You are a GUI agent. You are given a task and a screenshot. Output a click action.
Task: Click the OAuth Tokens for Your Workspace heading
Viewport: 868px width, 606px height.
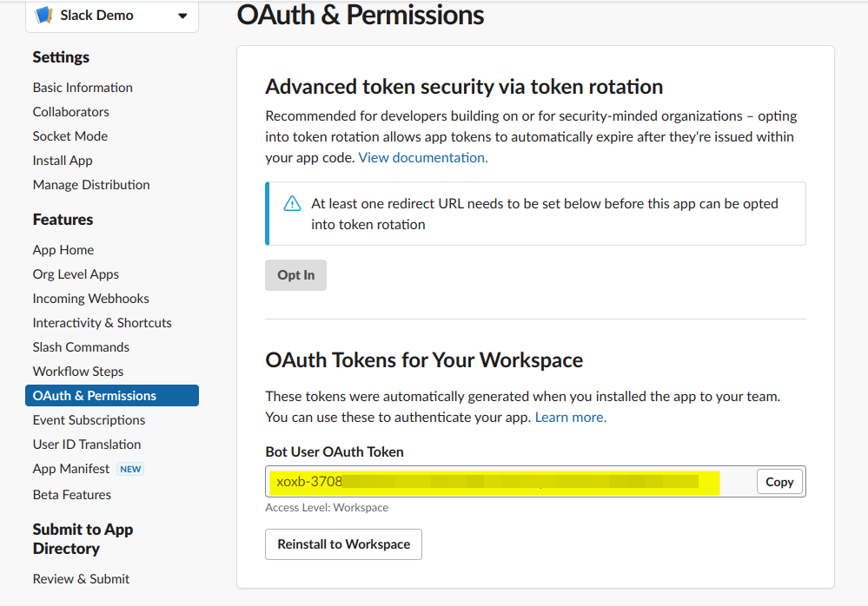pyautogui.click(x=424, y=360)
